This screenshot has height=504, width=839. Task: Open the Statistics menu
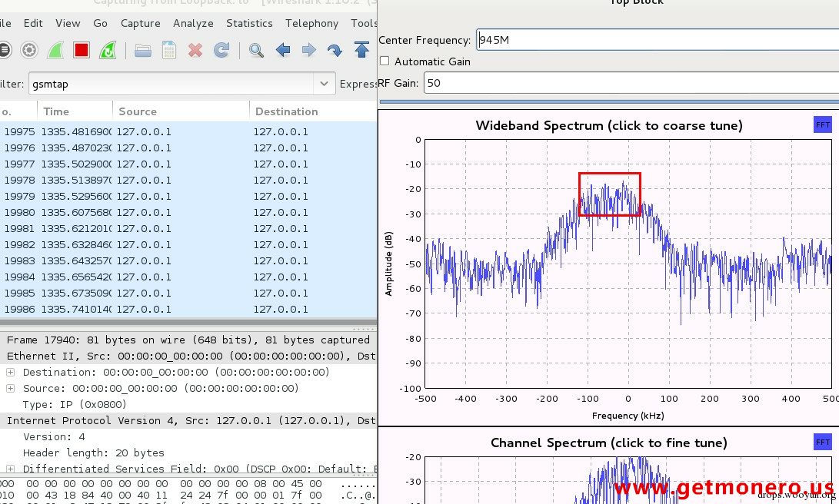point(249,24)
